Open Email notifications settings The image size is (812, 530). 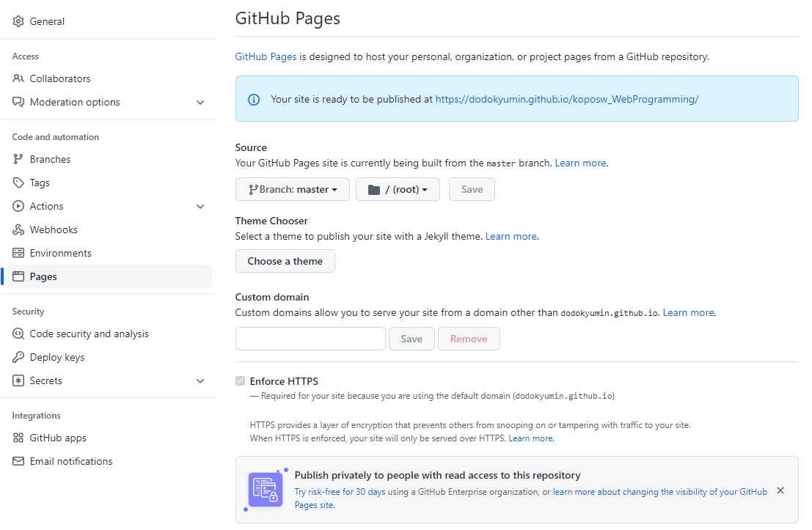pyautogui.click(x=109, y=461)
